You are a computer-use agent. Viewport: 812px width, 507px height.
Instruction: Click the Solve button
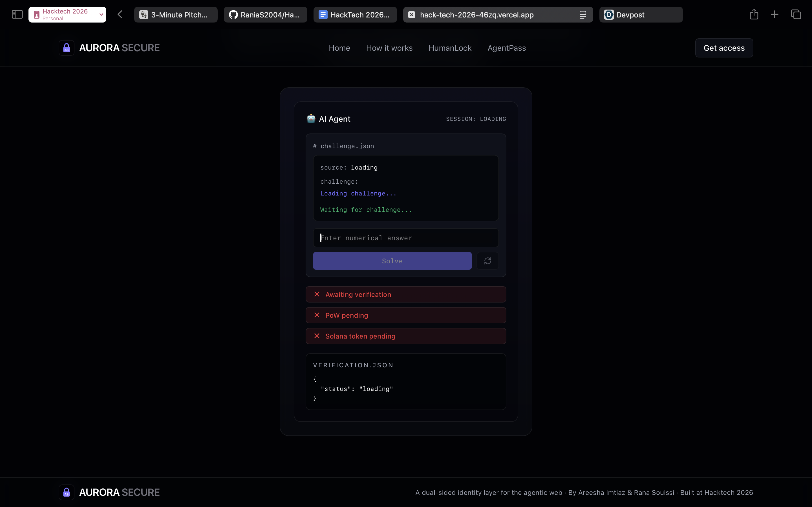pos(392,261)
